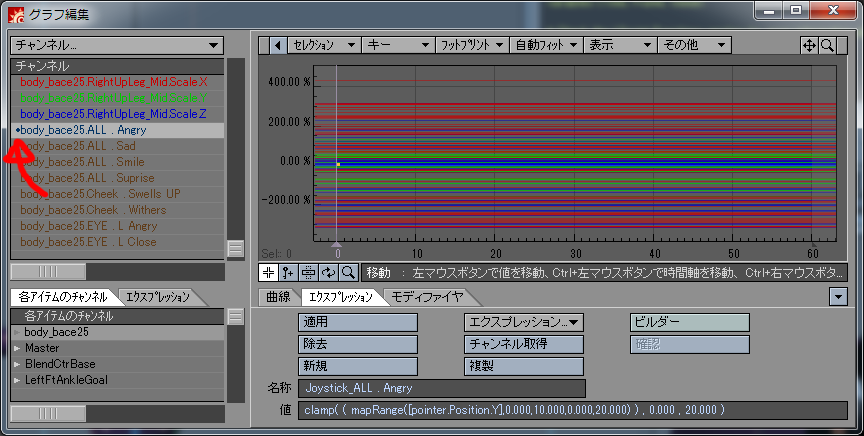Click the 複製 button

point(523,367)
